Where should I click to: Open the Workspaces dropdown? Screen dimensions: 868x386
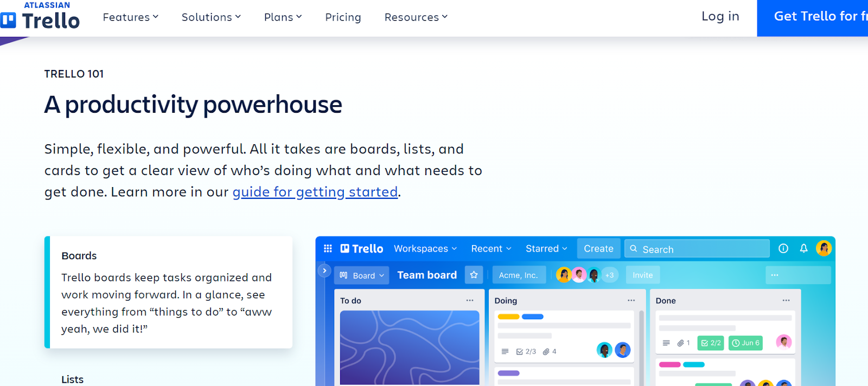425,248
